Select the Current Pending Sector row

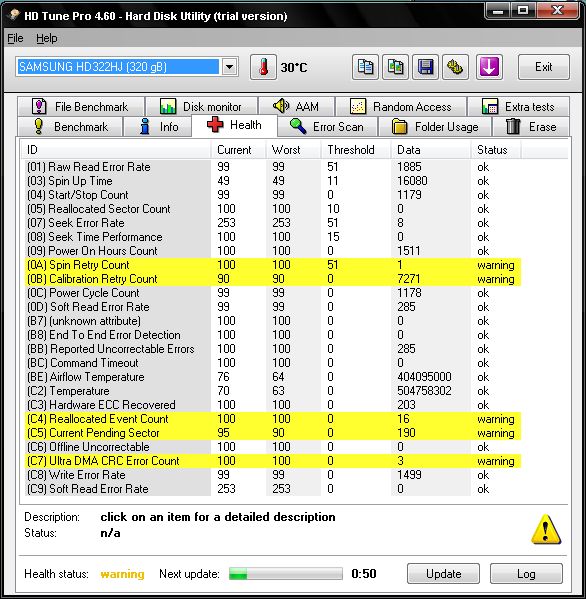click(x=273, y=433)
